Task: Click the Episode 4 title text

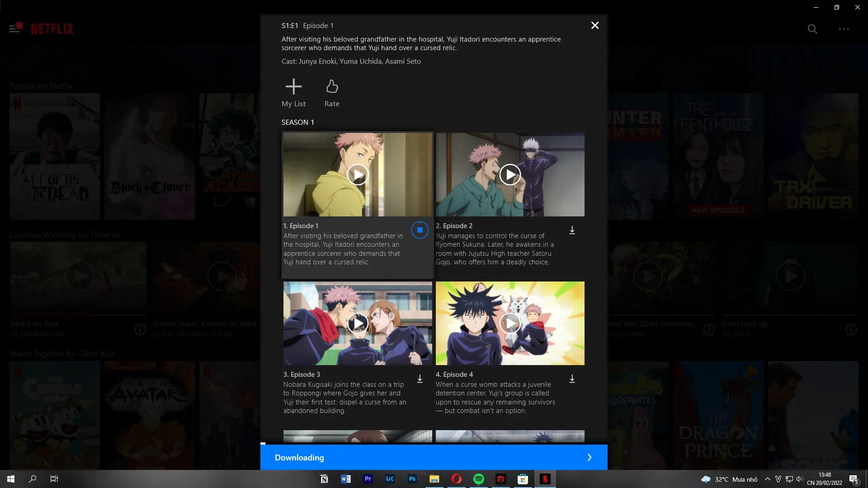Action: [454, 374]
